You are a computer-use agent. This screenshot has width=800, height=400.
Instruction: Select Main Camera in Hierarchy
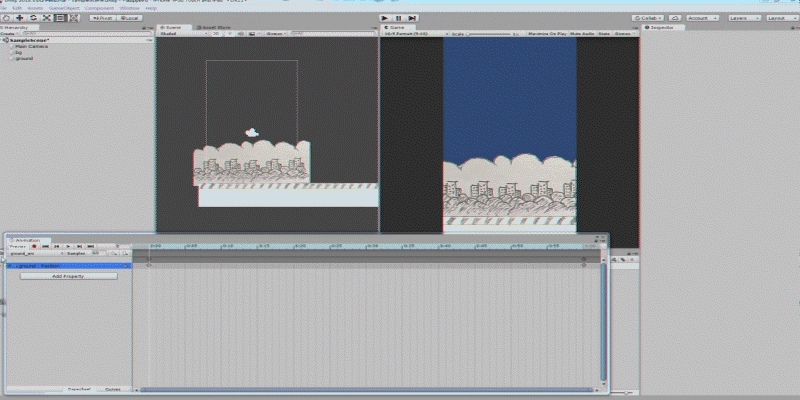click(32, 46)
